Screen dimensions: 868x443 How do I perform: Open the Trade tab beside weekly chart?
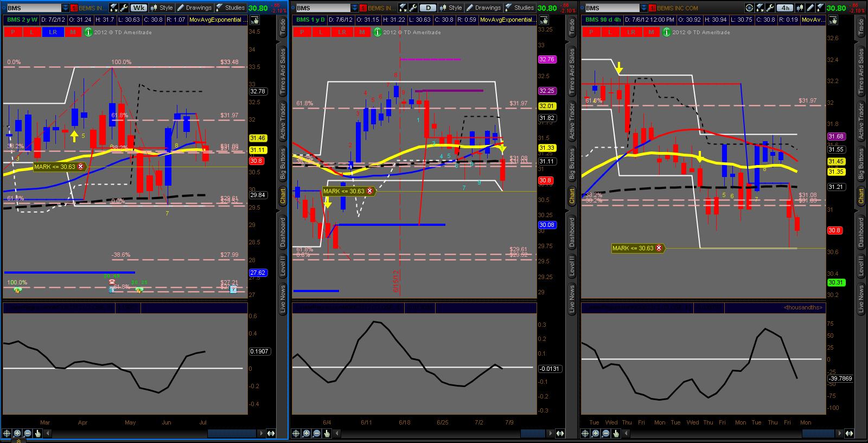[x=283, y=27]
